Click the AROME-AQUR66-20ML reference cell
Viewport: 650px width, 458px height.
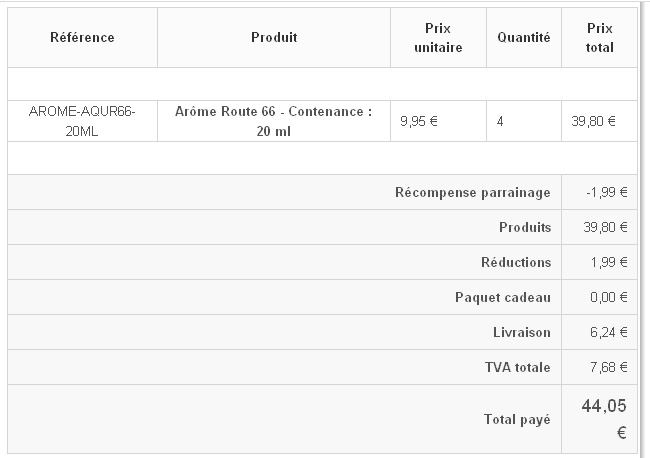82,121
